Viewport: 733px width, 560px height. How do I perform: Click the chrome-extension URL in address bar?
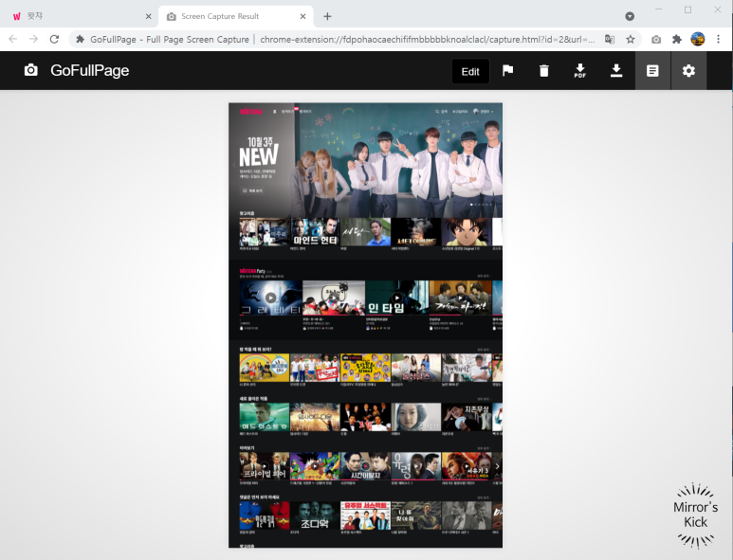point(428,39)
